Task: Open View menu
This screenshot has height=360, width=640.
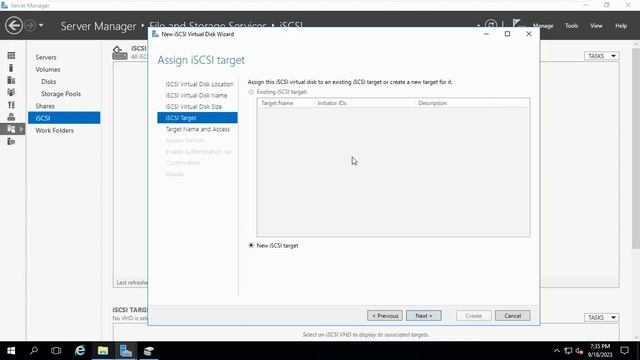Action: pos(596,26)
